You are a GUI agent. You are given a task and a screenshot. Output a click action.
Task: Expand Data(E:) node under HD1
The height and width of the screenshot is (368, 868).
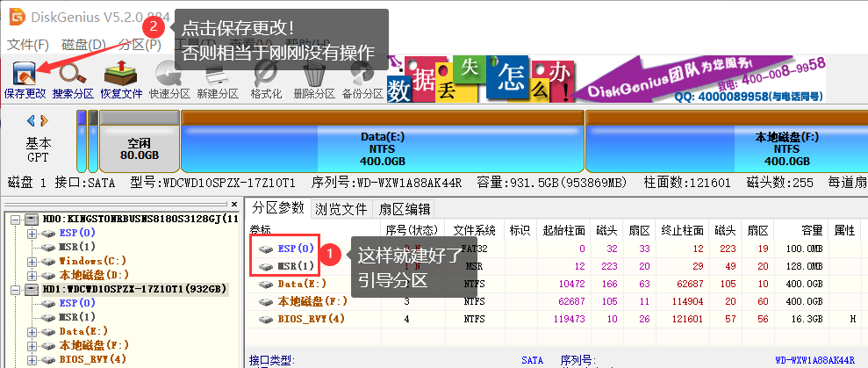coord(32,331)
